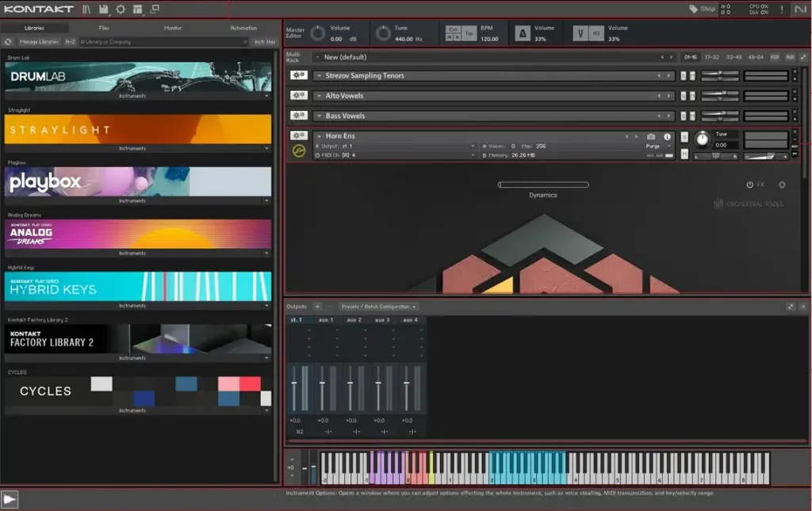Toggle the KSP script editor button
This screenshot has width=812, height=511.
[x=775, y=57]
